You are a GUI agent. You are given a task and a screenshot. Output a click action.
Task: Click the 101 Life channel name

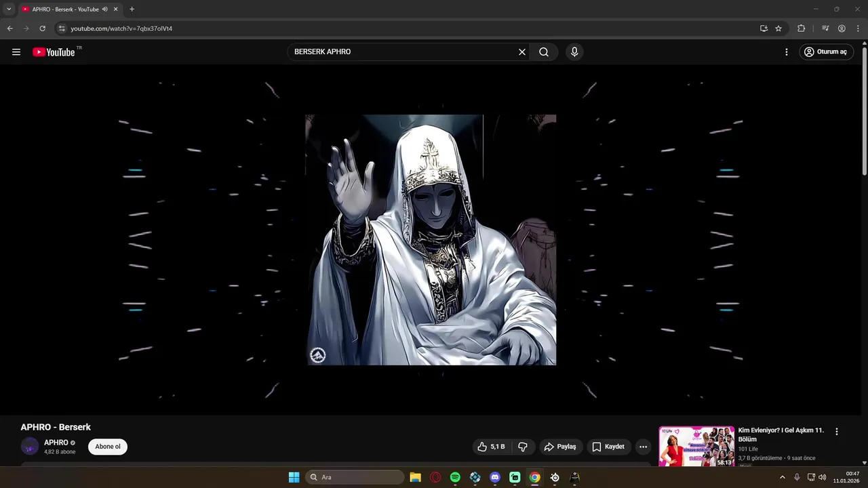pos(748,449)
